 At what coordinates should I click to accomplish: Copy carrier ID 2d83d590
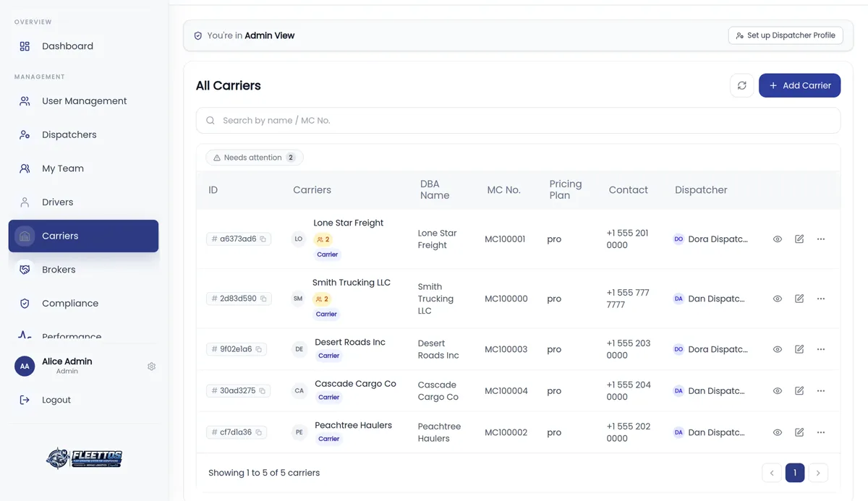263,299
